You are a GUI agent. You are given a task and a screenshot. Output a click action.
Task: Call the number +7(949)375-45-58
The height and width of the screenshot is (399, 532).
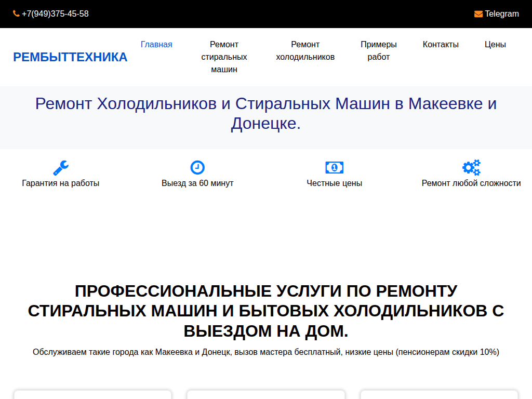pyautogui.click(x=55, y=14)
